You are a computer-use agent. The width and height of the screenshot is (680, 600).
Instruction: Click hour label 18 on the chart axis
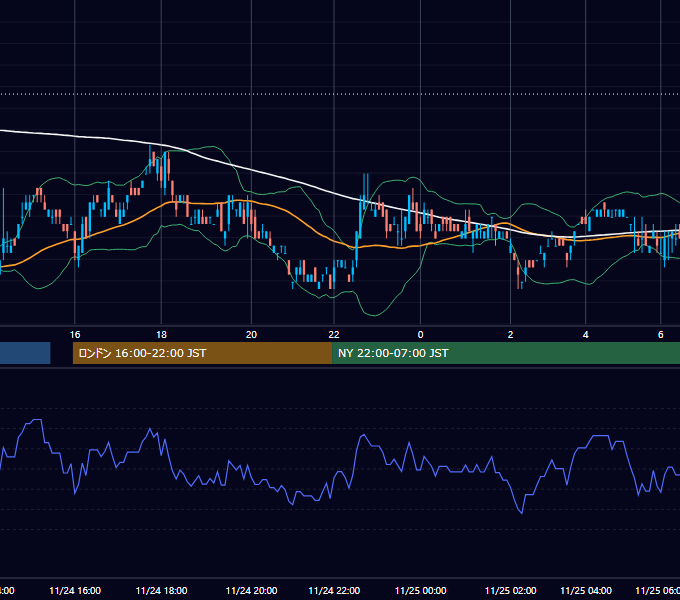(161, 334)
